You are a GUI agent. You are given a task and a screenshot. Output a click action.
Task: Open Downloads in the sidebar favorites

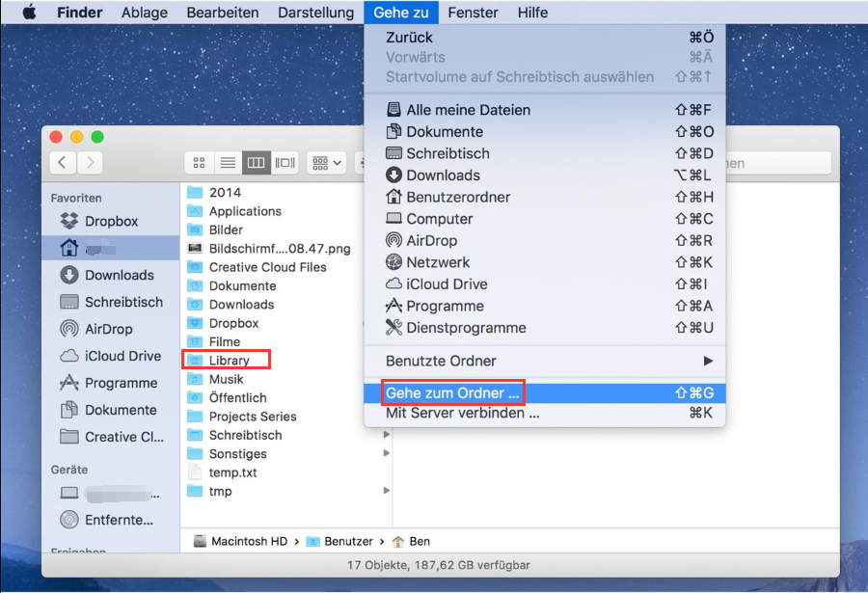point(119,275)
